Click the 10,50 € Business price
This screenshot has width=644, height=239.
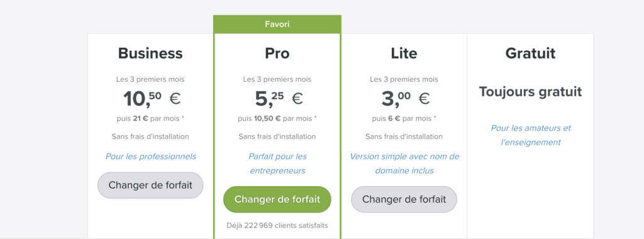[152, 99]
